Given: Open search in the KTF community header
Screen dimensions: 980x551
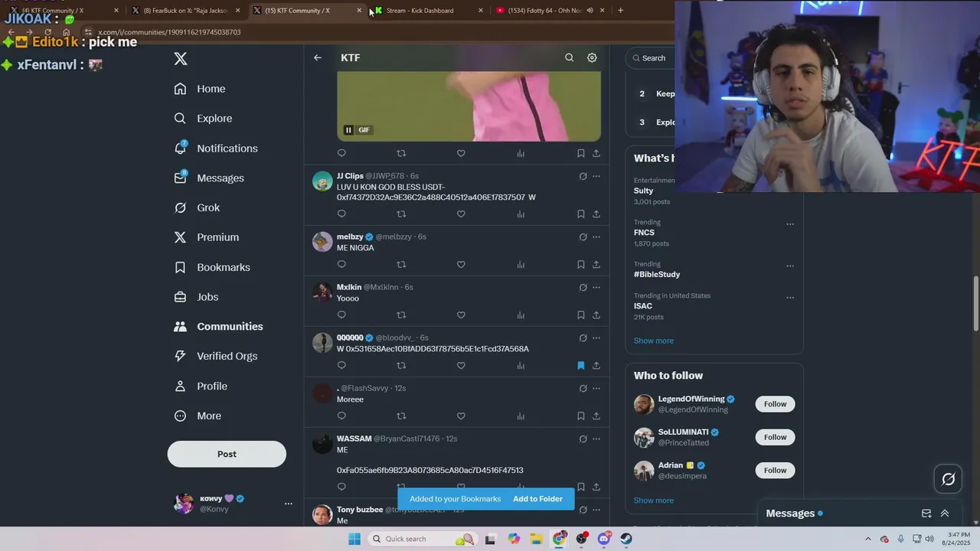Looking at the screenshot, I should pyautogui.click(x=569, y=57).
